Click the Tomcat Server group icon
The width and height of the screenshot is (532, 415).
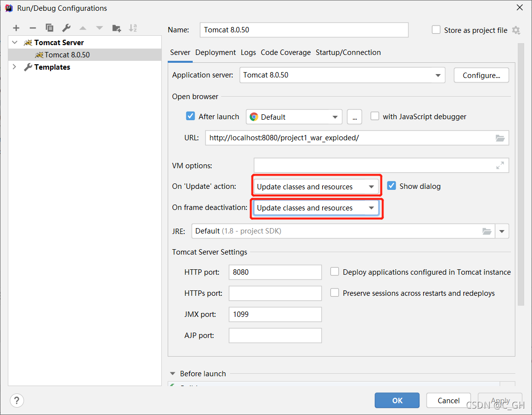(28, 43)
